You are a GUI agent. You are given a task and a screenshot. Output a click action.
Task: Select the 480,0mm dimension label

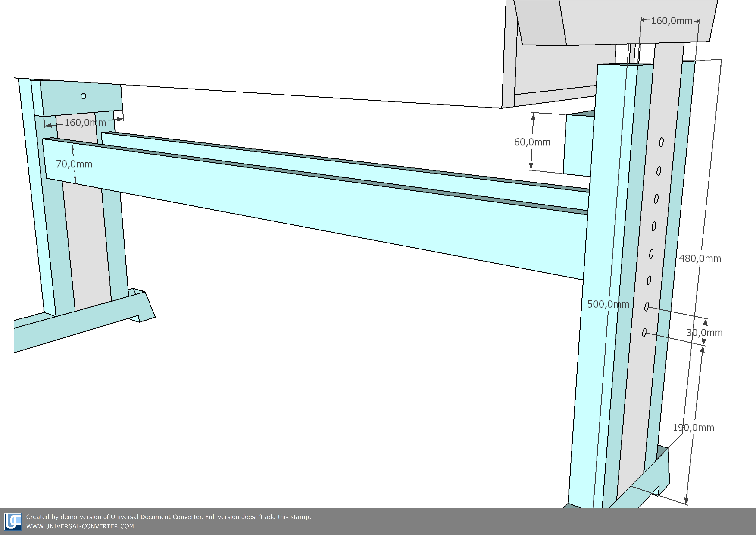(700, 258)
